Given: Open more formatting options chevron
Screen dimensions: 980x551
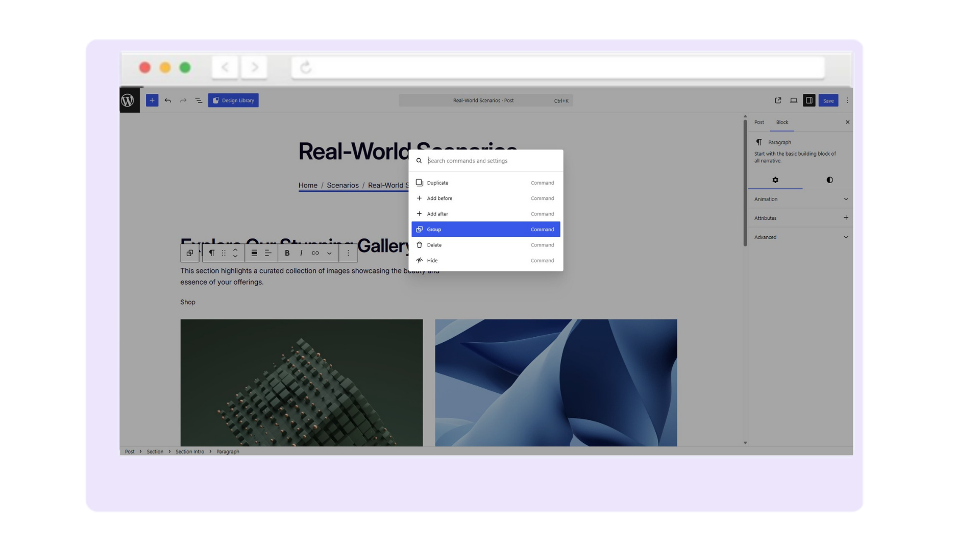Looking at the screenshot, I should [x=329, y=253].
